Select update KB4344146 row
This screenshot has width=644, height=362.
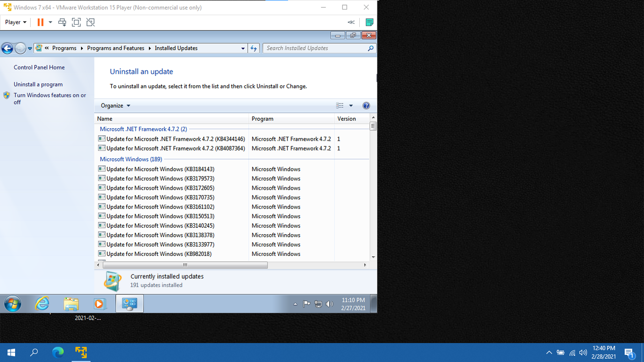232,139
